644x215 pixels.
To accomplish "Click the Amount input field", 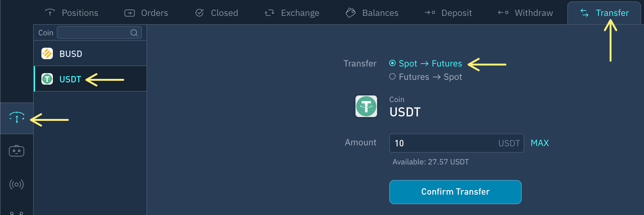I will pyautogui.click(x=457, y=143).
